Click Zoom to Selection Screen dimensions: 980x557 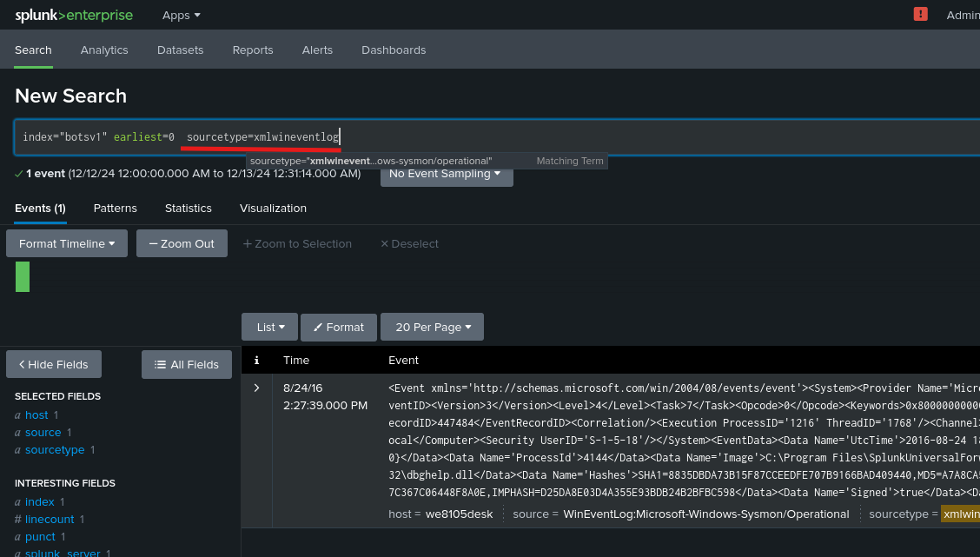coord(297,244)
